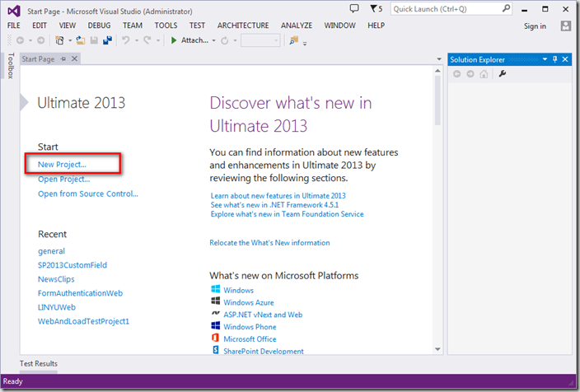Image resolution: width=580 pixels, height=392 pixels.
Task: Click the Open File folder icon
Action: click(x=80, y=40)
